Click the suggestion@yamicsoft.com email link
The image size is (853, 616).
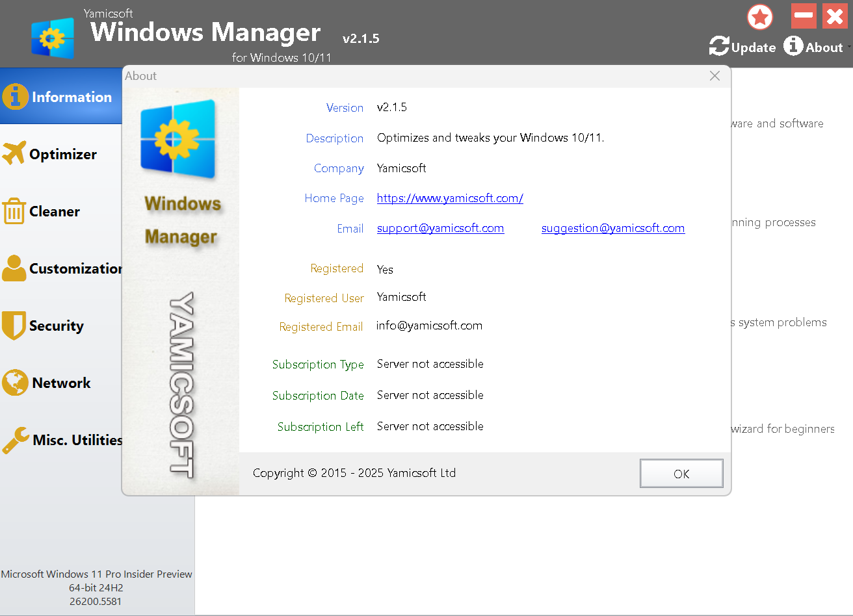coord(613,228)
